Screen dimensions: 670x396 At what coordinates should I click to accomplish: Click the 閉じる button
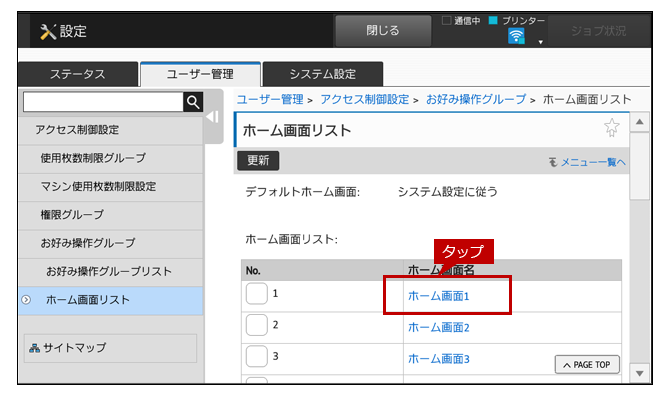(x=383, y=30)
